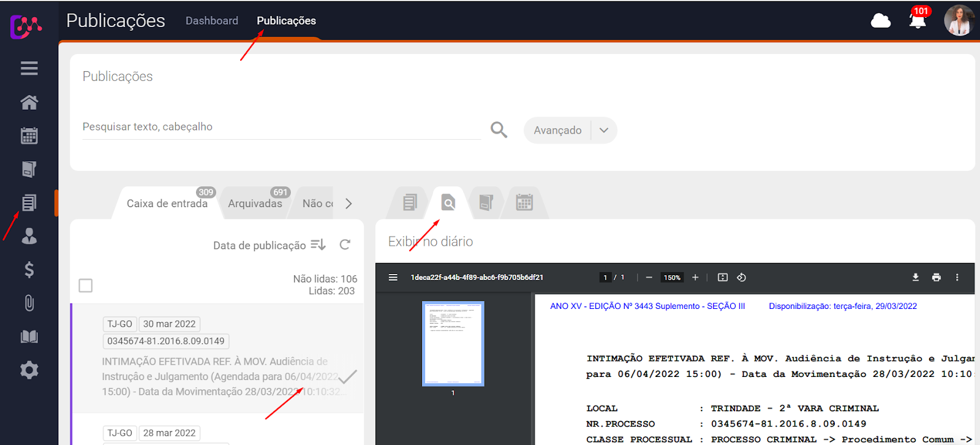980x445 pixels.
Task: Go to the Dashboard menu item
Action: 212,21
